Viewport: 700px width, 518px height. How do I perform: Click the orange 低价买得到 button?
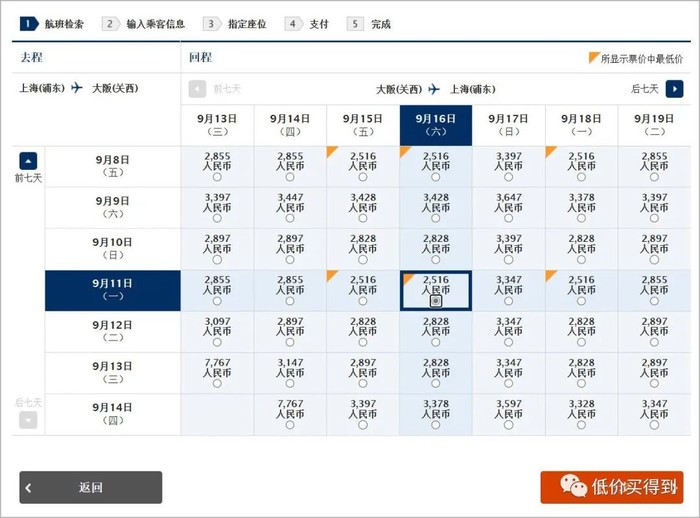tap(611, 487)
